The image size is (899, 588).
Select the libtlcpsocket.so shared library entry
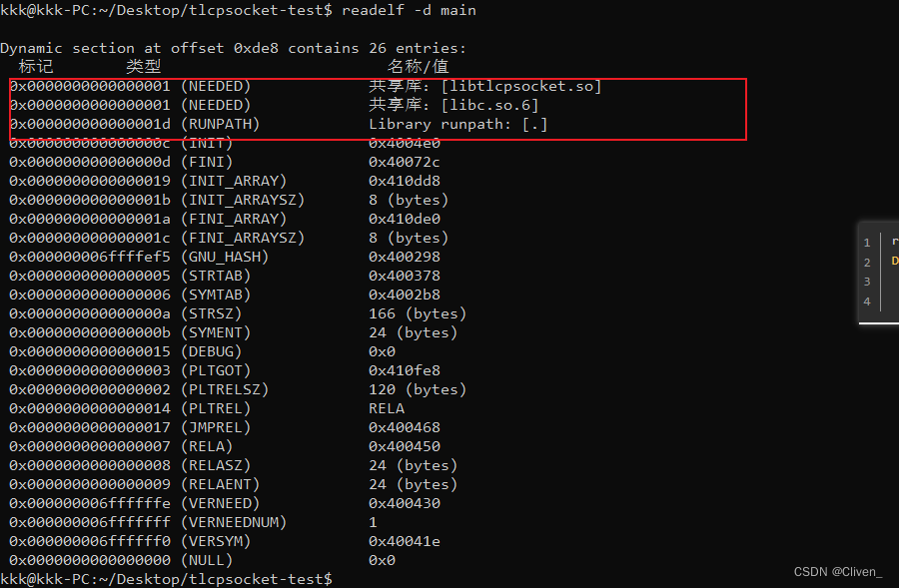(x=521, y=86)
